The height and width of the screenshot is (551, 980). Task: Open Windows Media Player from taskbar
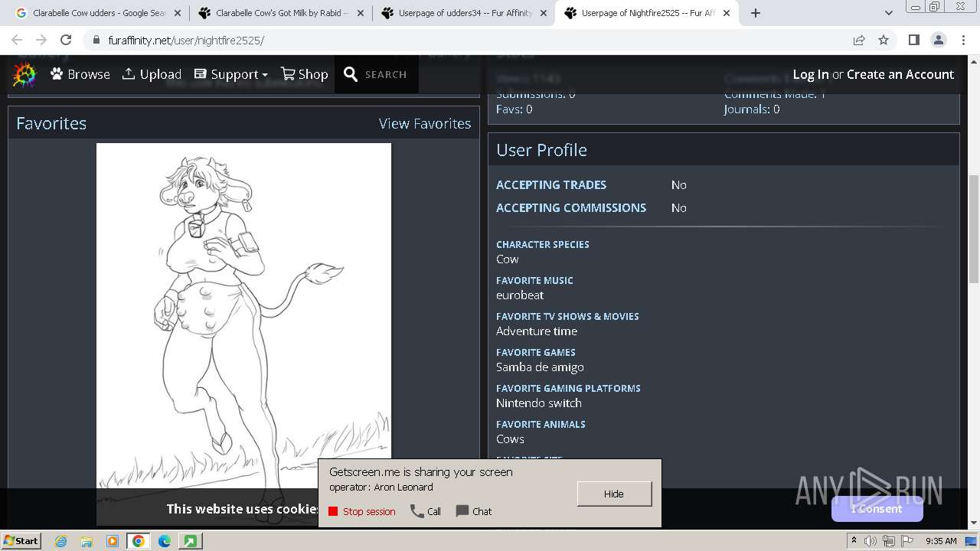[113, 541]
